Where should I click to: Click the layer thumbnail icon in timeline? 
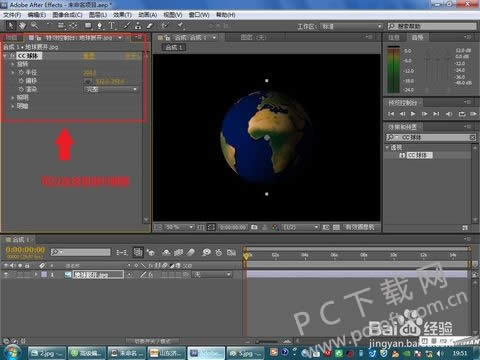[68, 275]
